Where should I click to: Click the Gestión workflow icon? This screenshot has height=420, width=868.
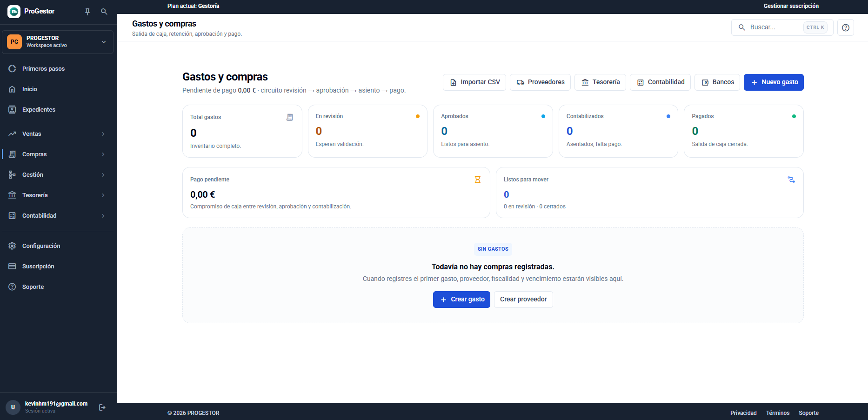point(12,175)
